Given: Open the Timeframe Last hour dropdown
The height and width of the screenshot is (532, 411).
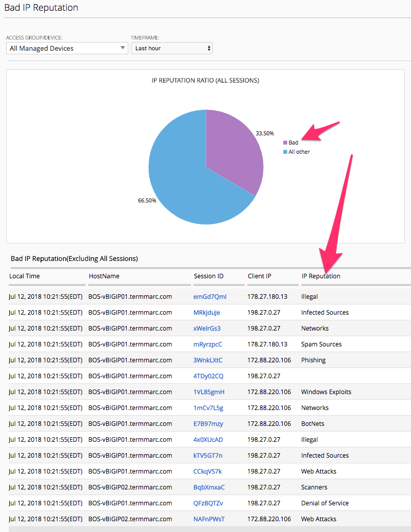Looking at the screenshot, I should [x=172, y=48].
